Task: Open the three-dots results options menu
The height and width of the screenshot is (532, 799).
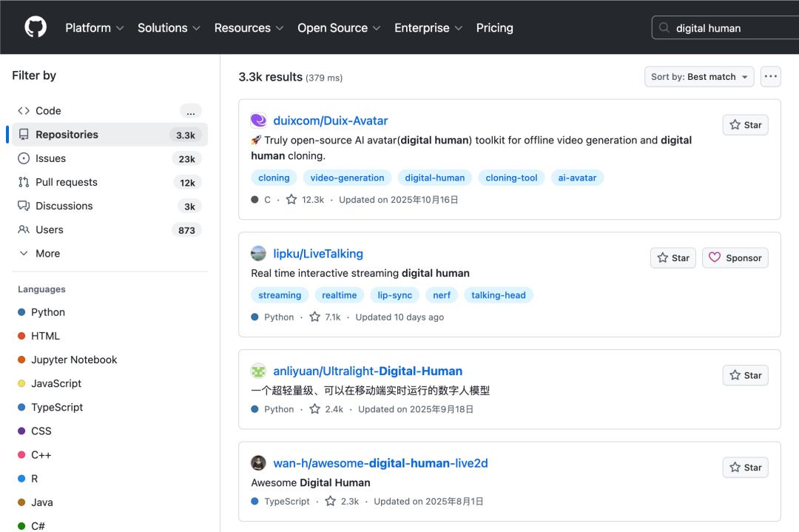Action: (770, 76)
